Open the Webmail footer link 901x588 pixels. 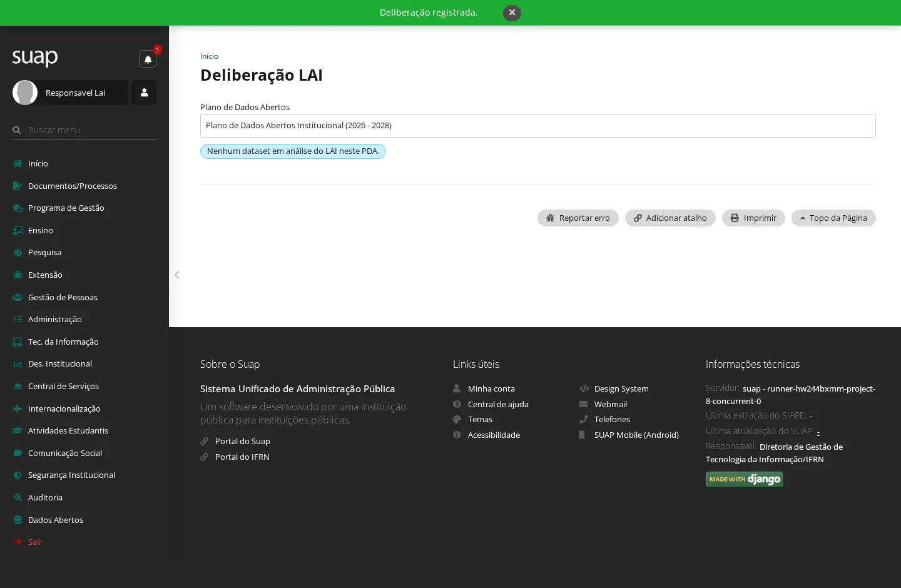click(x=611, y=404)
